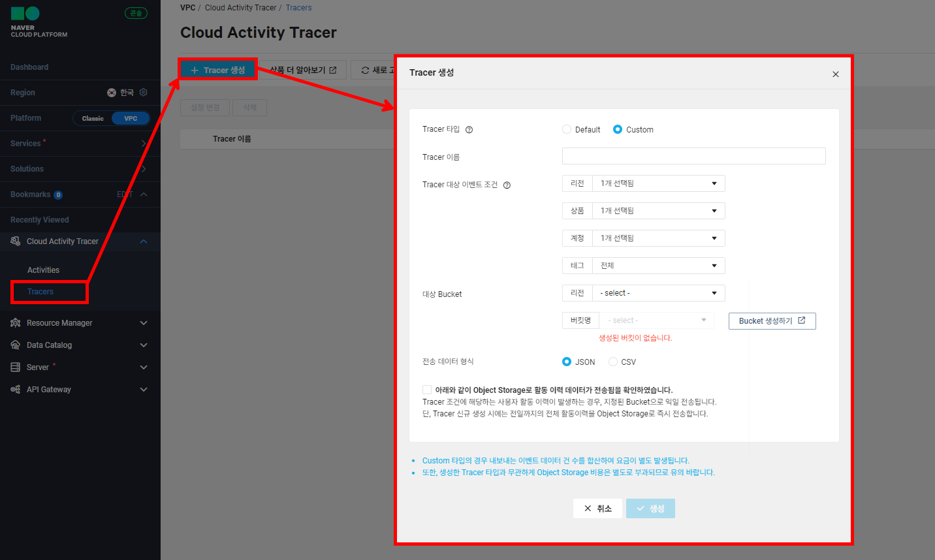935x560 pixels.
Task: Click 취소 cancel button
Action: tap(597, 508)
